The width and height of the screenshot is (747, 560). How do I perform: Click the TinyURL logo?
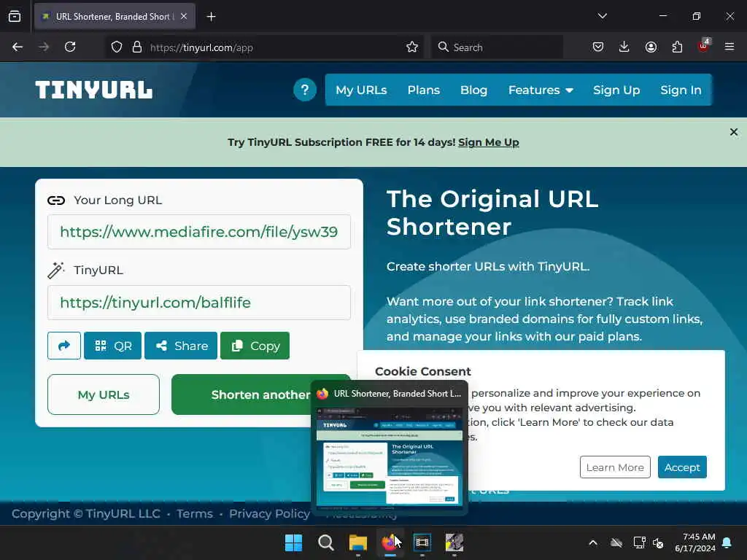pyautogui.click(x=94, y=90)
